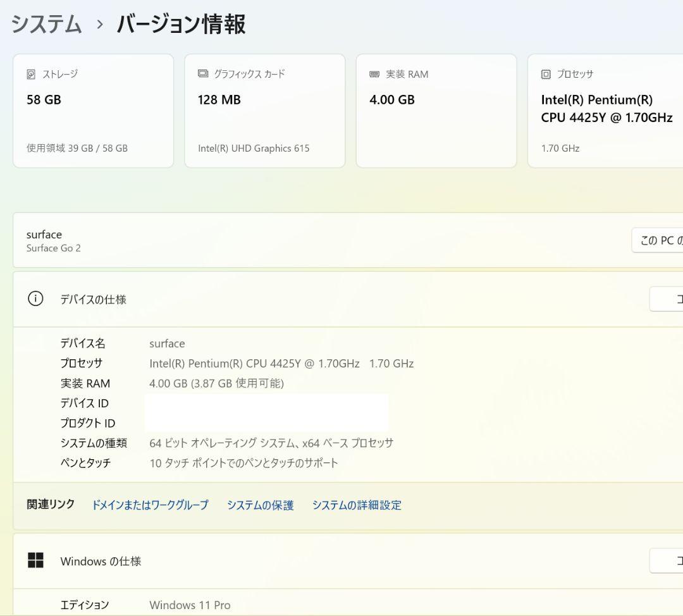The height and width of the screenshot is (616, 683).
Task: Click the storage disk icon
Action: (x=31, y=74)
